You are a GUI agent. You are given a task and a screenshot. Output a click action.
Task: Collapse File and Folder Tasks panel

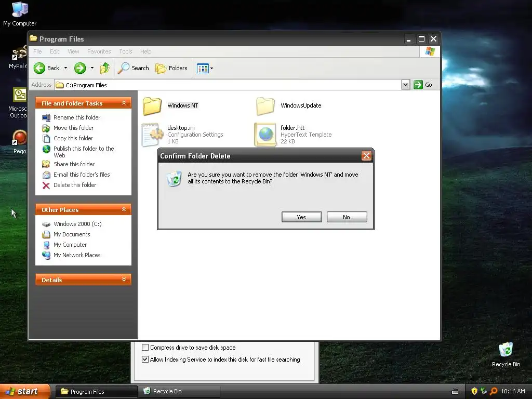click(x=124, y=103)
